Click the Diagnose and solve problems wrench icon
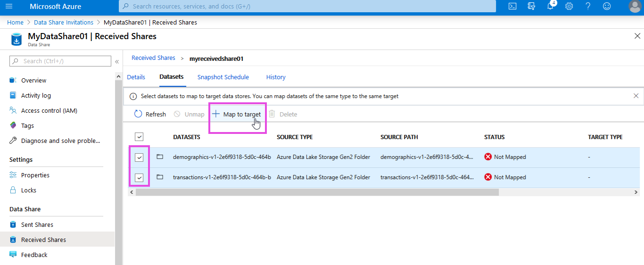This screenshot has height=265, width=644. [13, 141]
